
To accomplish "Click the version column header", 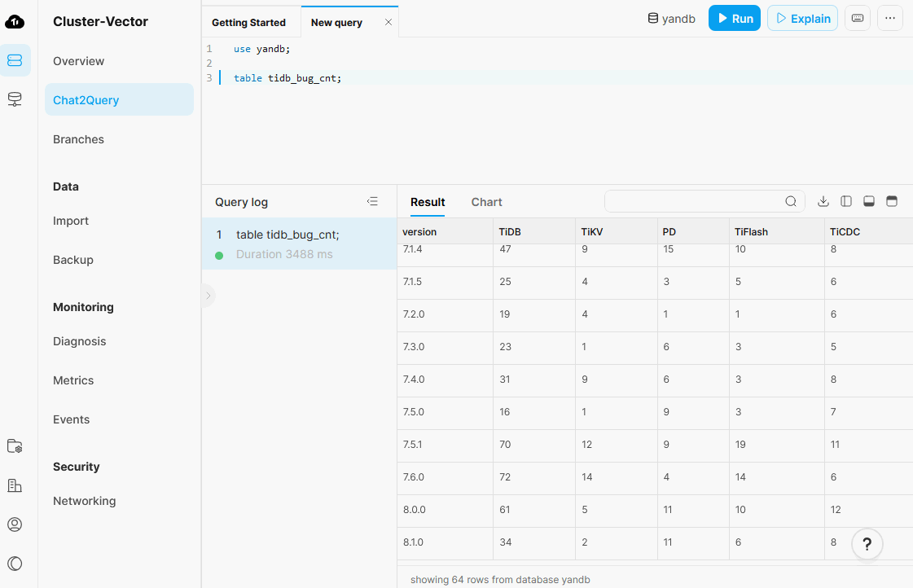I will [x=446, y=232].
